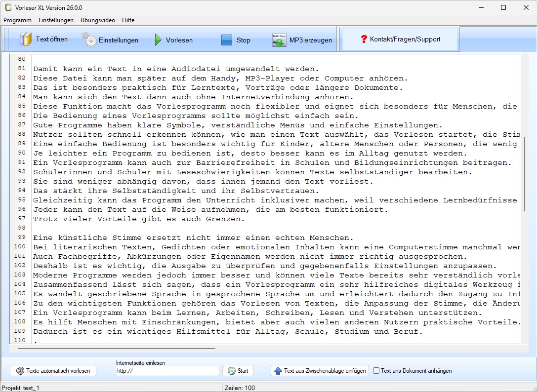
Task: Click line 90 starting 'Je leichter ein Programm'
Action: click(250, 154)
